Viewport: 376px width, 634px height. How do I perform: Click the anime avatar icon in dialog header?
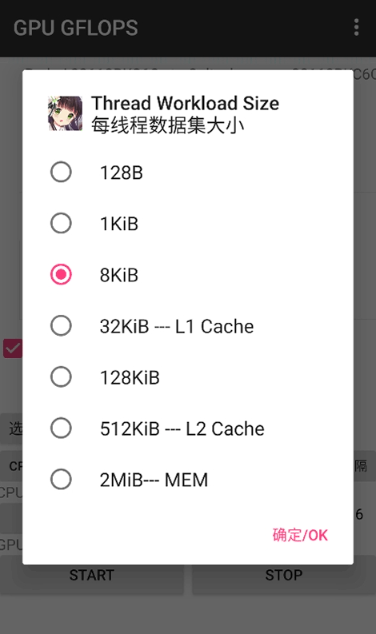tap(65, 114)
